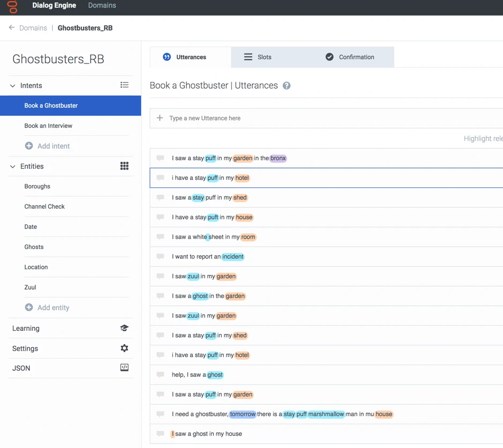The height and width of the screenshot is (448, 503).
Task: Collapse the Entities section chevron
Action: [12, 166]
